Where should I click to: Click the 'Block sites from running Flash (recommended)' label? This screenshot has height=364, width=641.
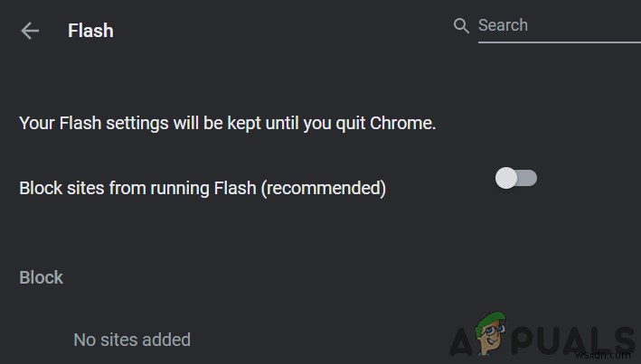pyautogui.click(x=203, y=188)
